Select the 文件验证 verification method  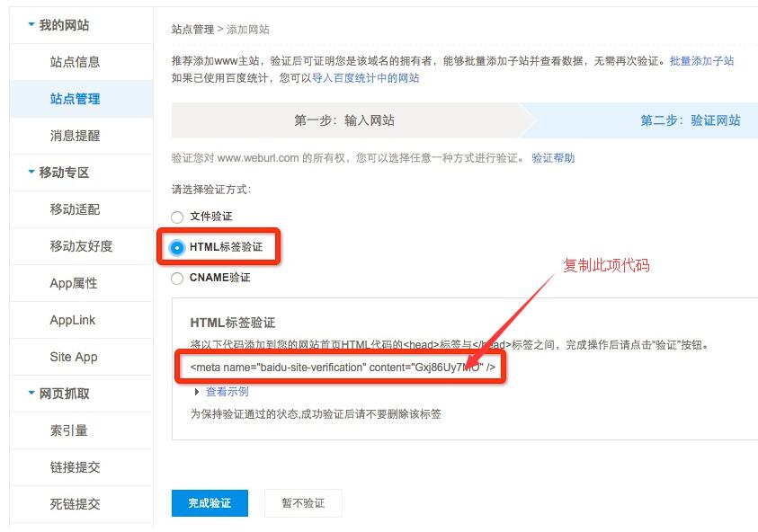point(176,216)
